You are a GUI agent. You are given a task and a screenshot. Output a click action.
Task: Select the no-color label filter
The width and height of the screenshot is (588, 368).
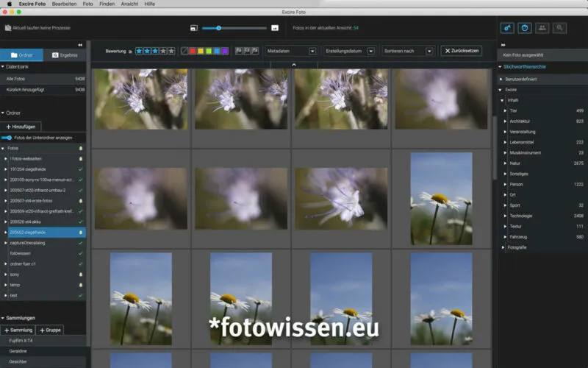184,51
